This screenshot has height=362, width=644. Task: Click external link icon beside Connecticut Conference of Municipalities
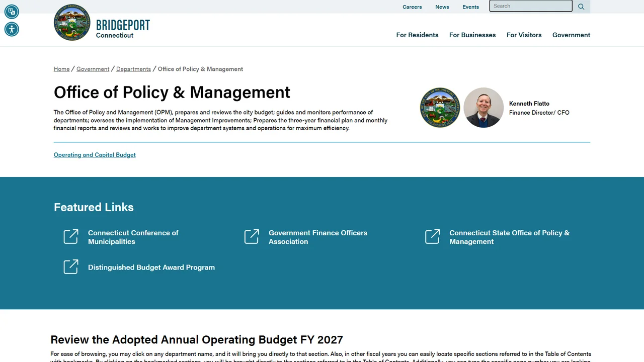pyautogui.click(x=71, y=237)
